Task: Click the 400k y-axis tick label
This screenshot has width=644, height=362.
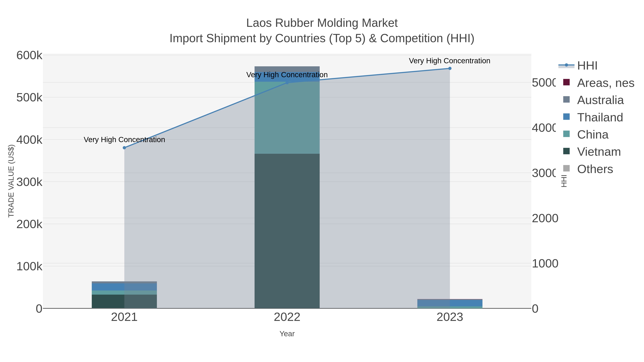Action: [x=29, y=140]
